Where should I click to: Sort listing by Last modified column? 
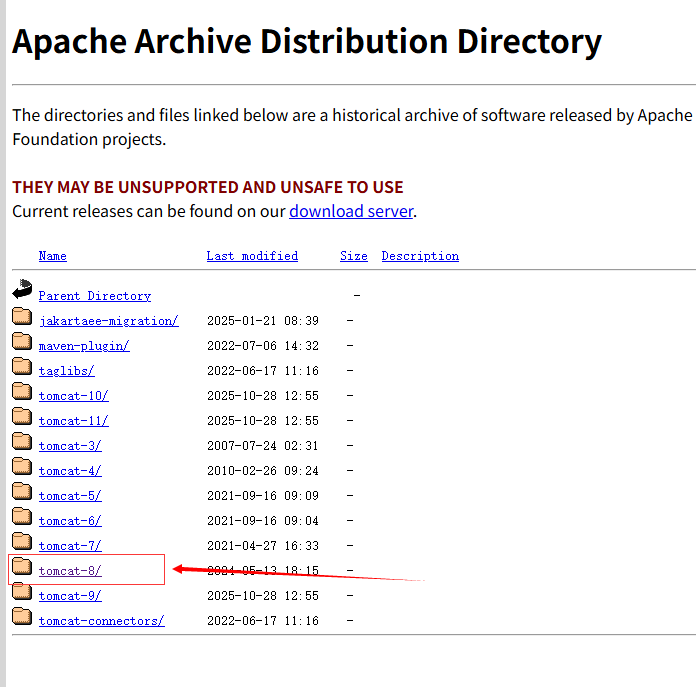tap(252, 256)
